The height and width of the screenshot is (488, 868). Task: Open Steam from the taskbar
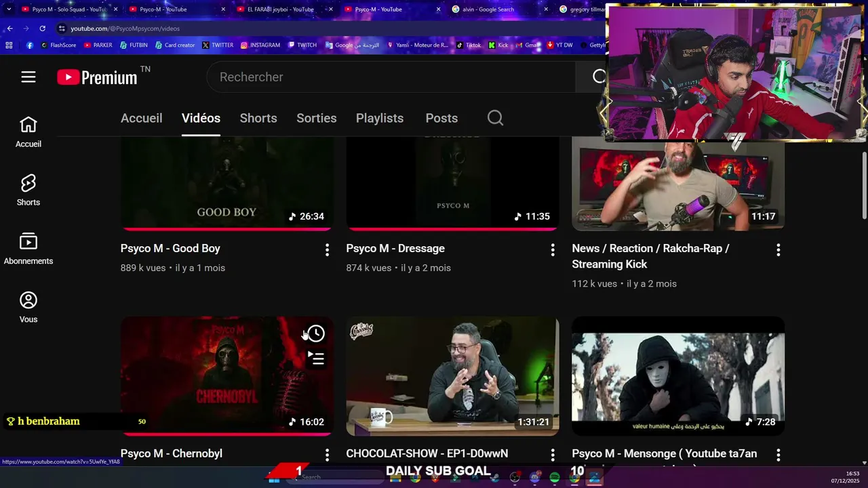click(x=495, y=478)
